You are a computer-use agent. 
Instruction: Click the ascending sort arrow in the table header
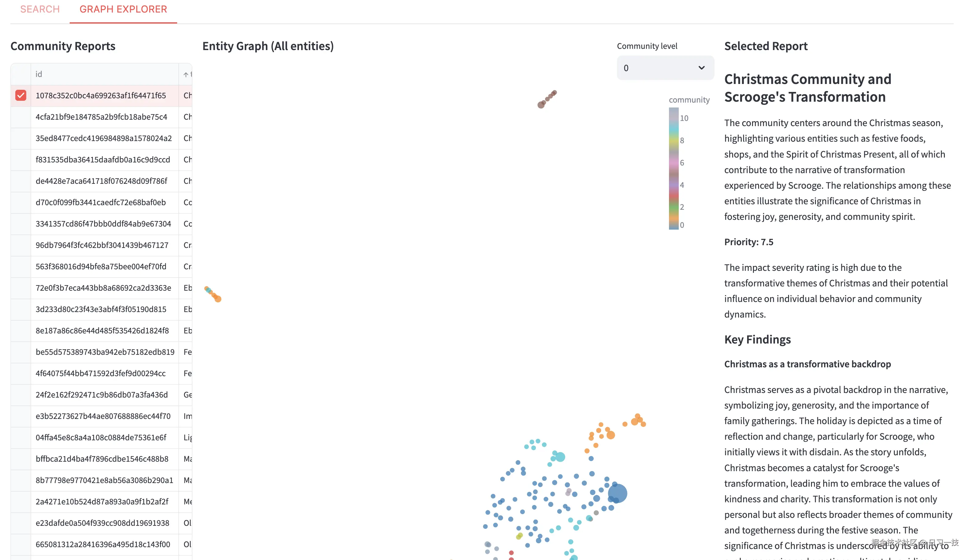point(186,74)
